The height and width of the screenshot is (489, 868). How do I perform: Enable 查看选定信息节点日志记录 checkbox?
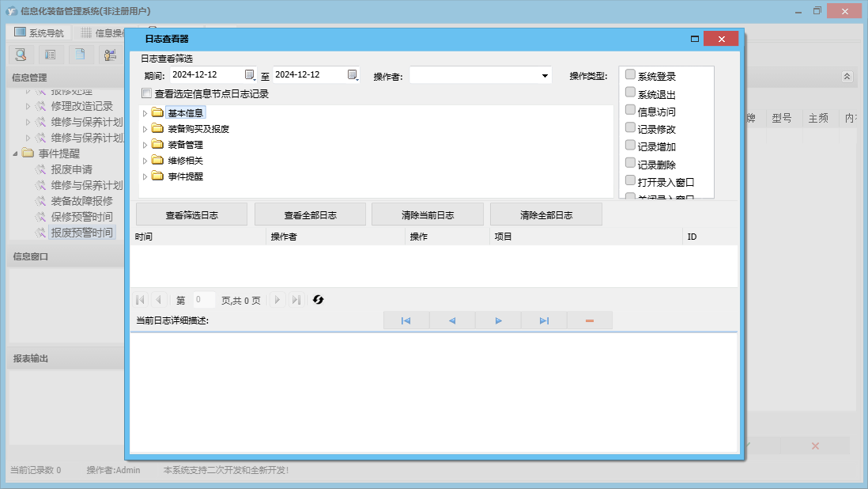pyautogui.click(x=147, y=93)
